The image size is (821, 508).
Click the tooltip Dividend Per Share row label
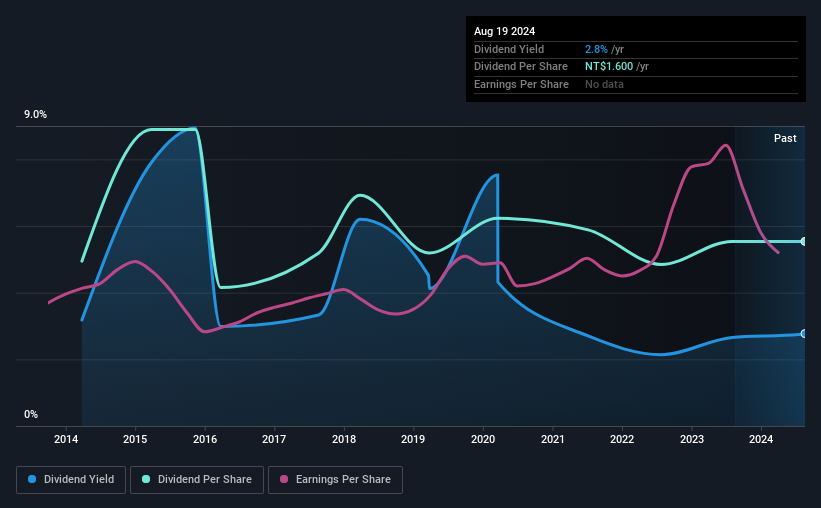(520, 67)
